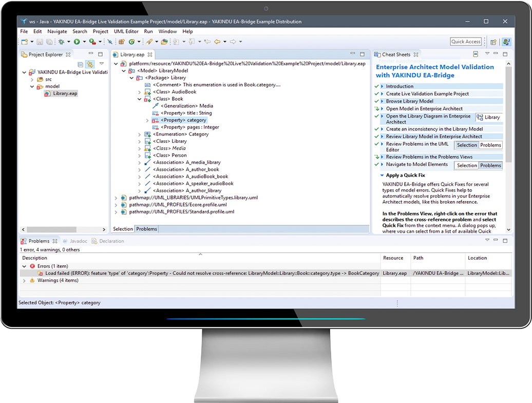Click the Forward navigation arrow icon
The image size is (532, 403).
(233, 42)
